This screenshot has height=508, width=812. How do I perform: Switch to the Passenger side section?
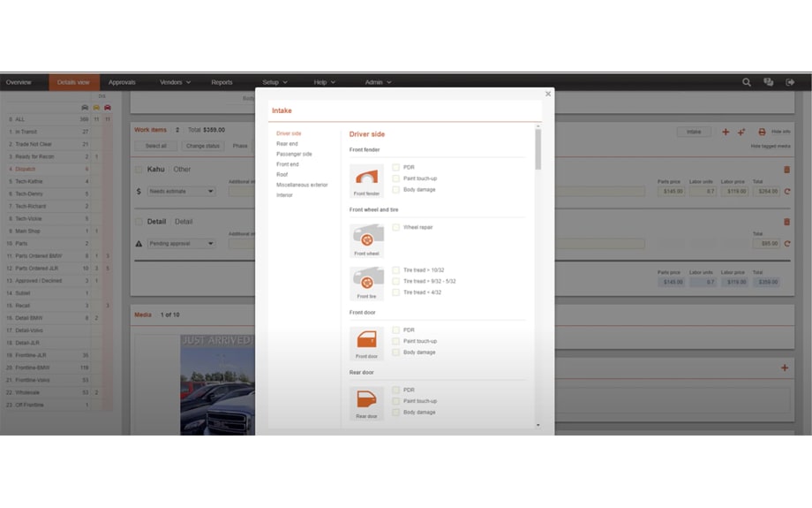tap(294, 154)
